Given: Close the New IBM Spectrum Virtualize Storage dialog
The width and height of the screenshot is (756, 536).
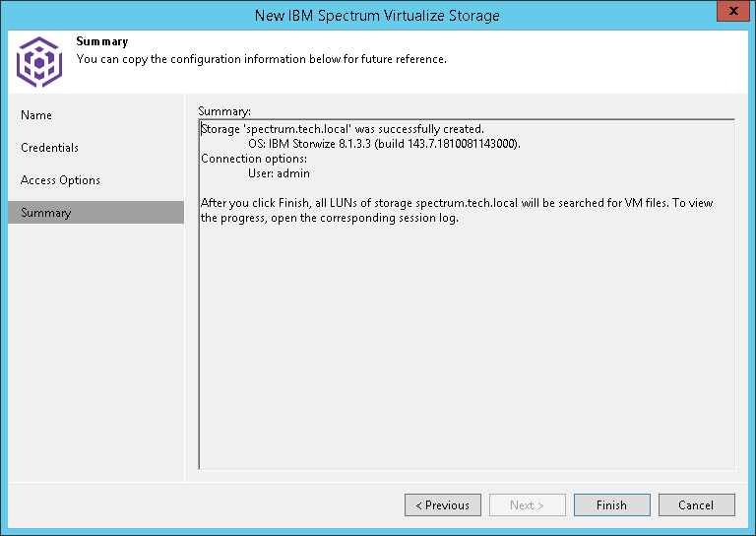Looking at the screenshot, I should 732,11.
